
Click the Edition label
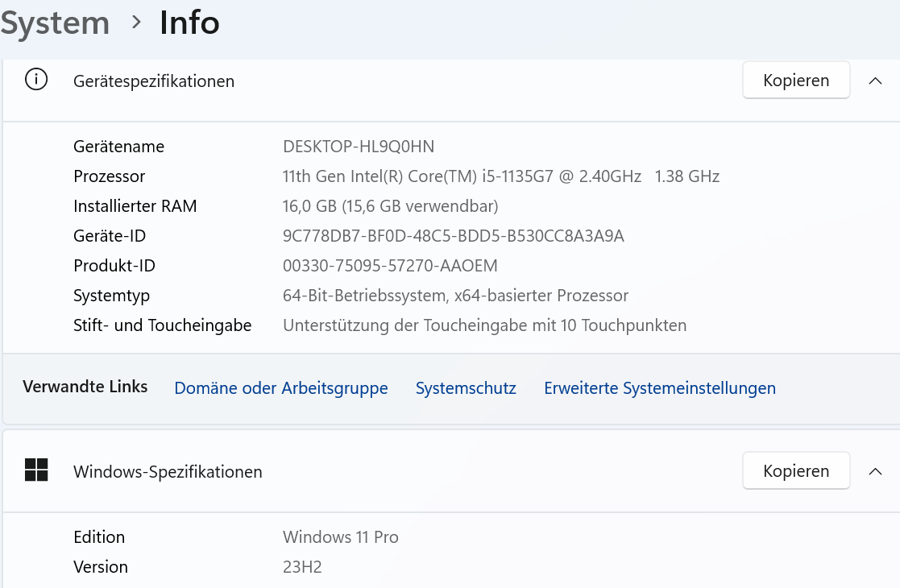[99, 537]
